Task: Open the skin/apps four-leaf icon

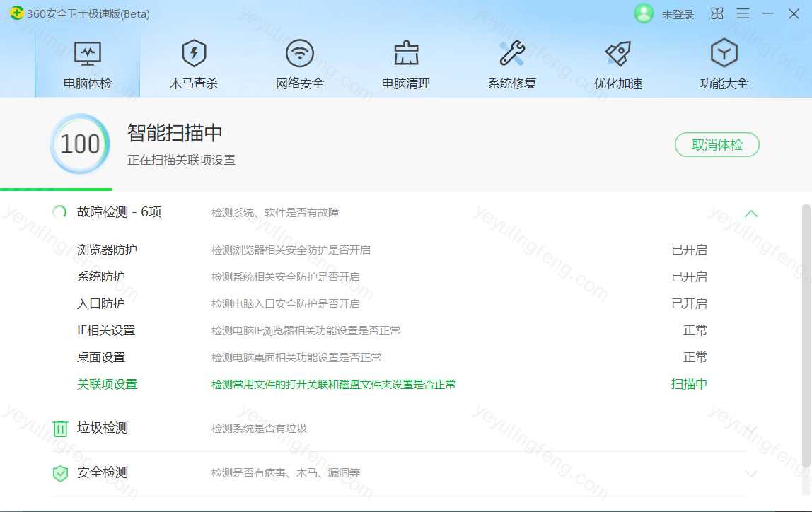Action: [717, 13]
